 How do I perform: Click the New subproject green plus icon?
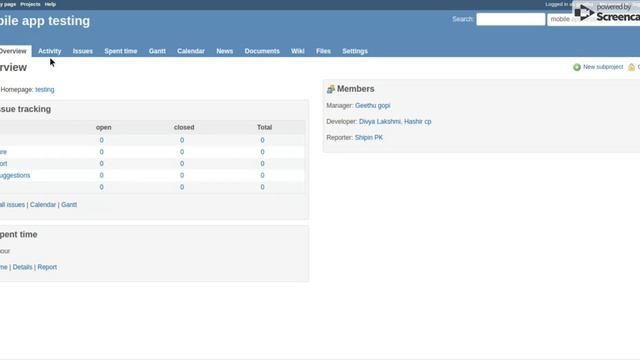[577, 67]
